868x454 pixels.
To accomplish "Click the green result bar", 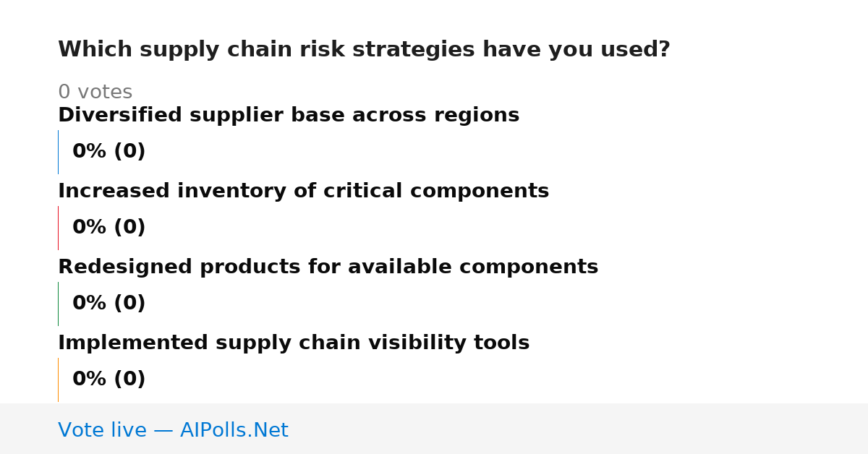I will pyautogui.click(x=58, y=304).
